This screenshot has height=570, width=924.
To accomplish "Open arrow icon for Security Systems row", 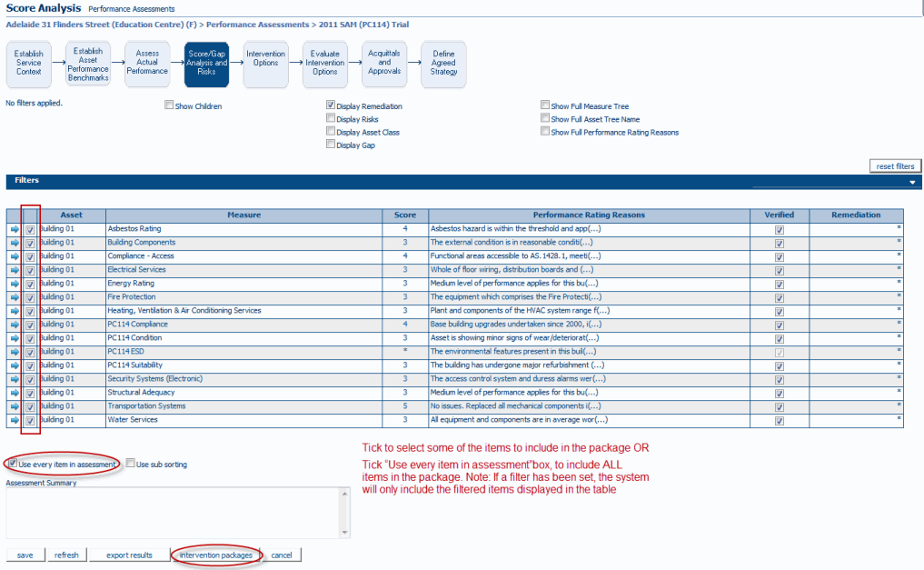I will [15, 380].
